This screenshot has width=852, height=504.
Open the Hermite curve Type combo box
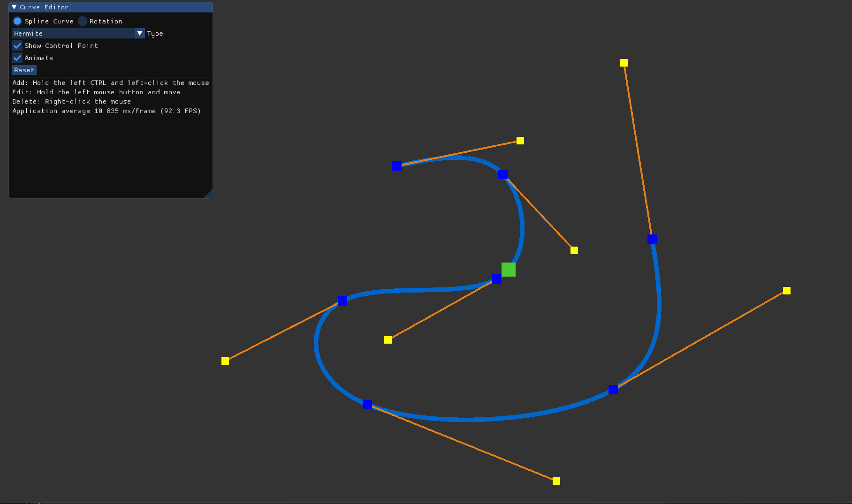click(x=73, y=33)
